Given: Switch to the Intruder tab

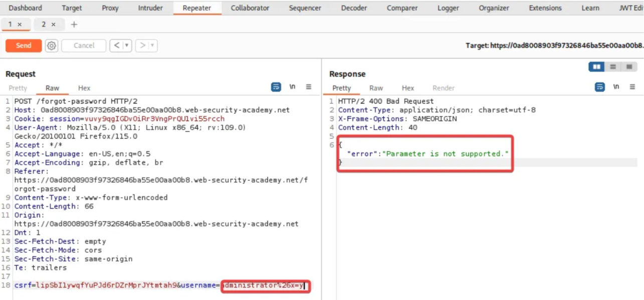Looking at the screenshot, I should [150, 8].
